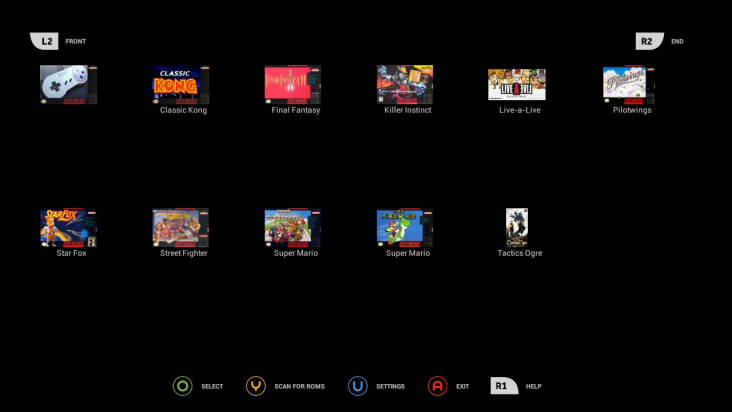Click the yellow Y button icon
The height and width of the screenshot is (412, 732).
coord(256,386)
